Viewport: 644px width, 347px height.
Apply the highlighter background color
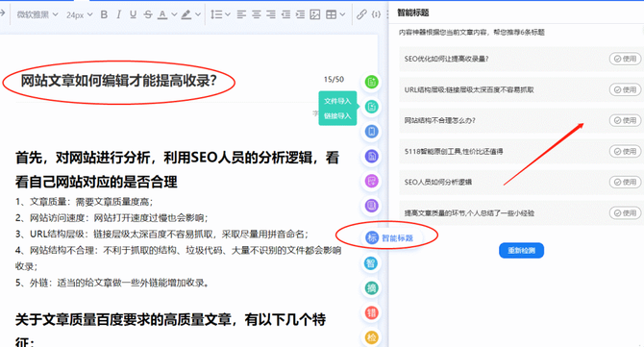pos(186,14)
